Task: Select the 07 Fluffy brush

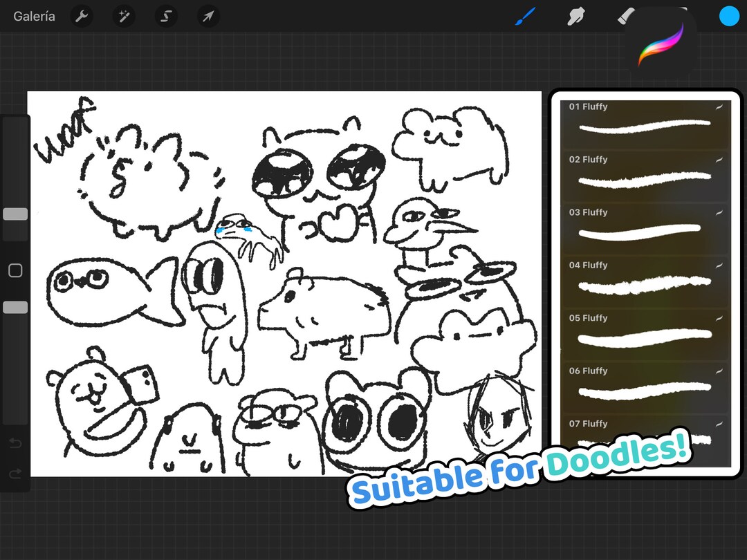Action: [643, 429]
